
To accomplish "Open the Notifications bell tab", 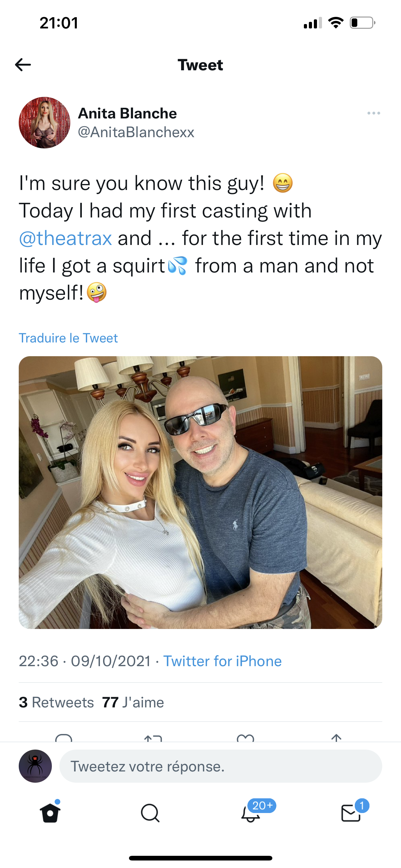I will point(251,813).
